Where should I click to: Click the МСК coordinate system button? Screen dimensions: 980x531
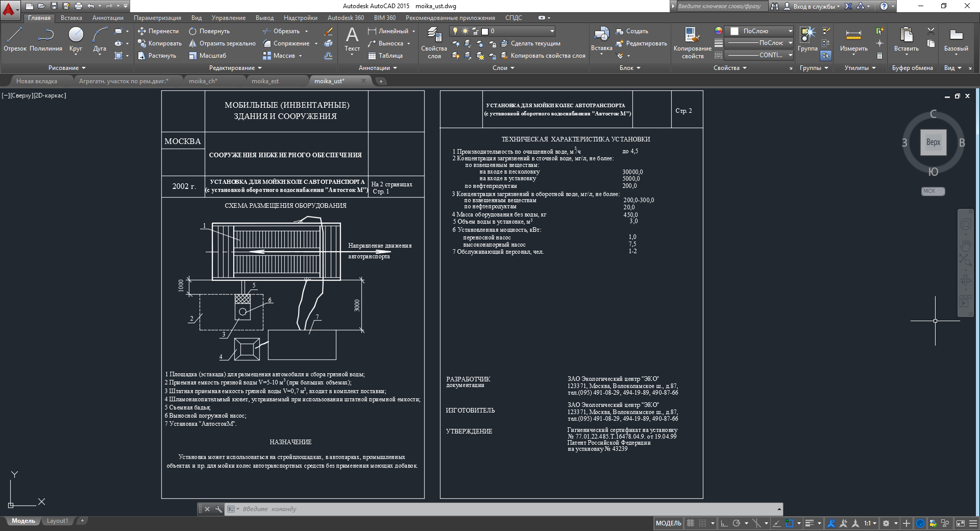[933, 191]
